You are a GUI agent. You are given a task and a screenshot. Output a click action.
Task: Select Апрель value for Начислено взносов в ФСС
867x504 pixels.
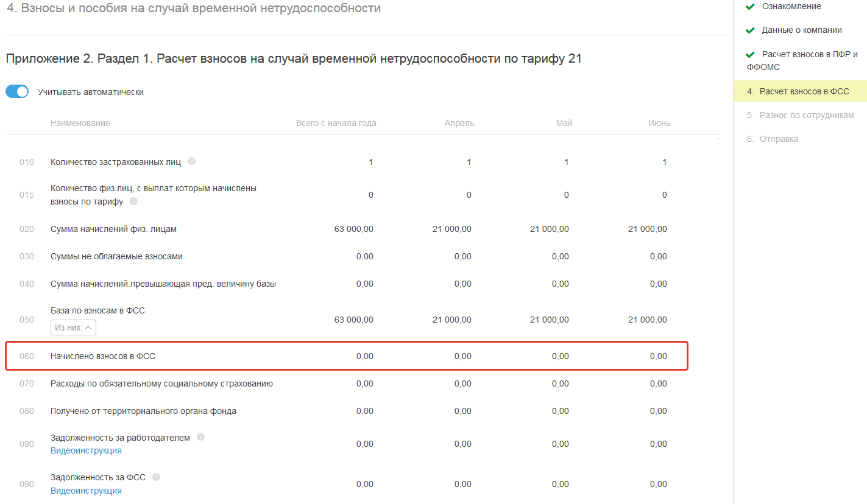click(463, 356)
